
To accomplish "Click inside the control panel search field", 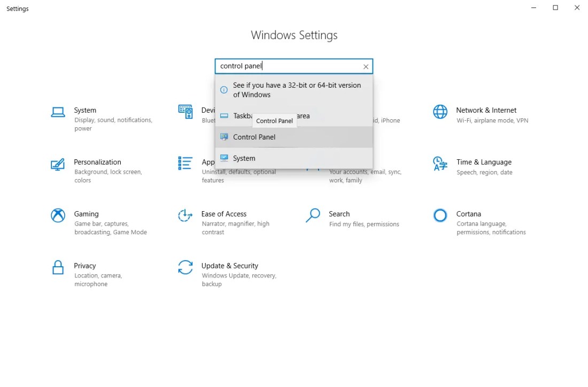I will click(x=289, y=66).
